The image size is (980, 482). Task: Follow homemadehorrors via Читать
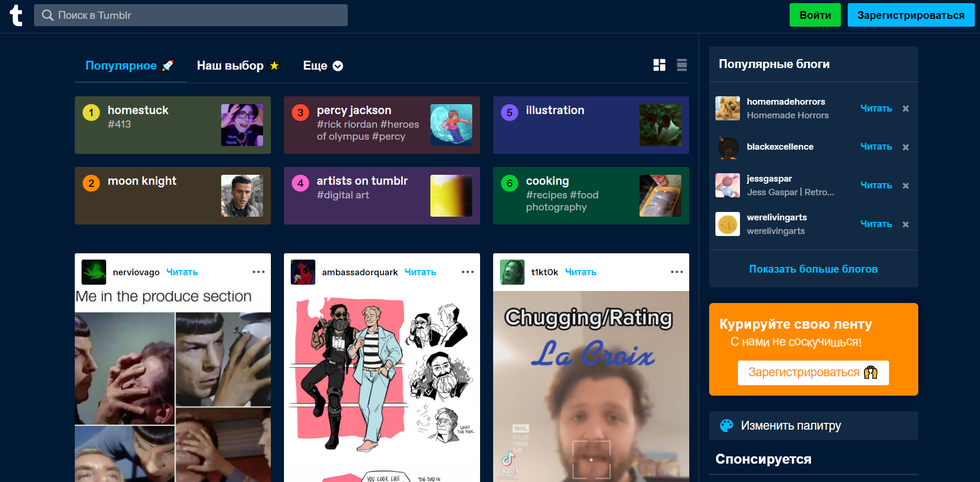pos(876,108)
